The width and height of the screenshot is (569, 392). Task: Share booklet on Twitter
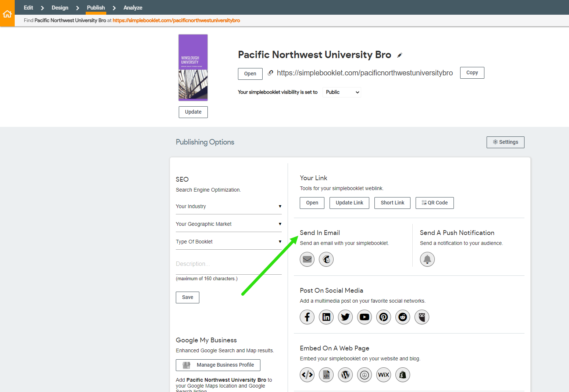pyautogui.click(x=345, y=317)
